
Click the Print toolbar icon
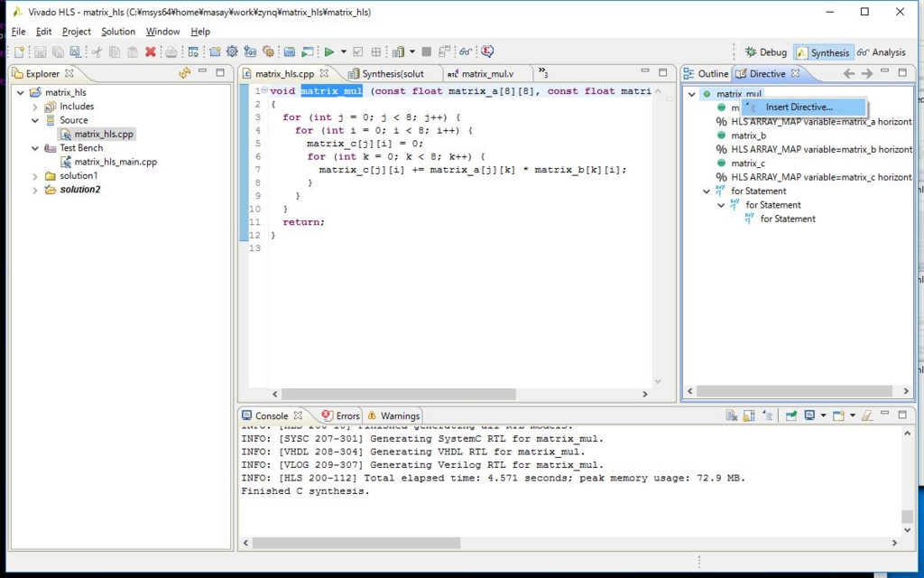[x=171, y=51]
